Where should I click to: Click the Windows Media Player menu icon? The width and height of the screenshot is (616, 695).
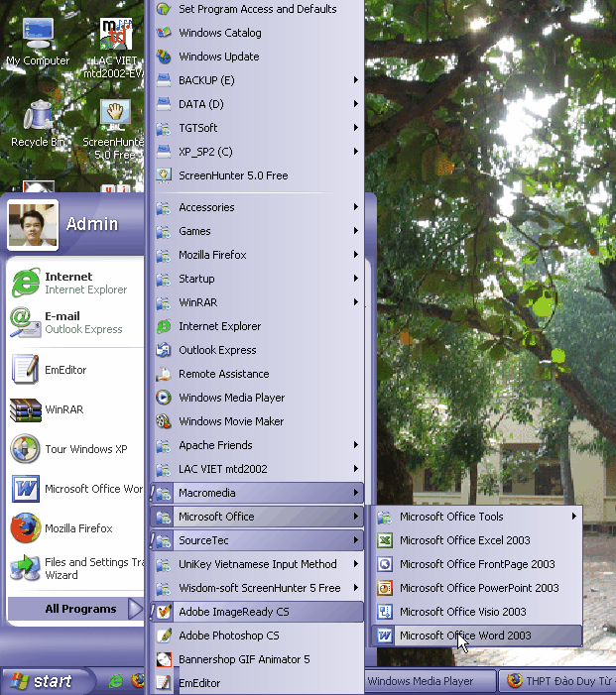(x=164, y=398)
